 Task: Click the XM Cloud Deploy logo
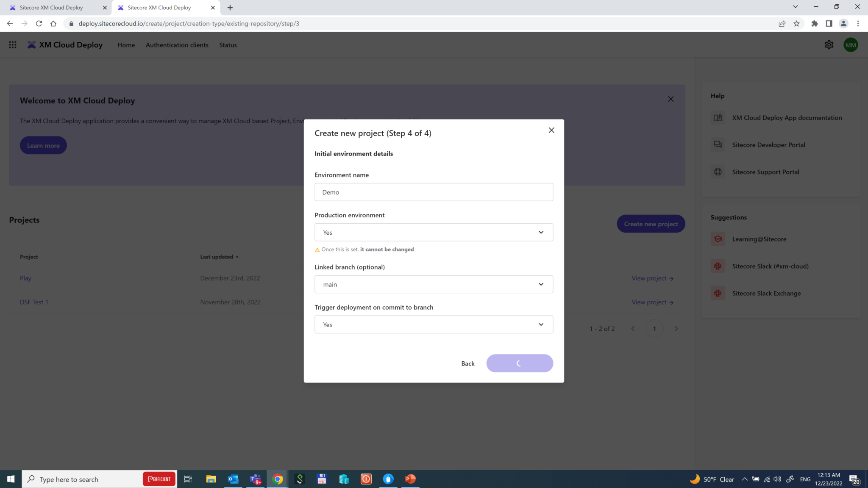coord(64,44)
